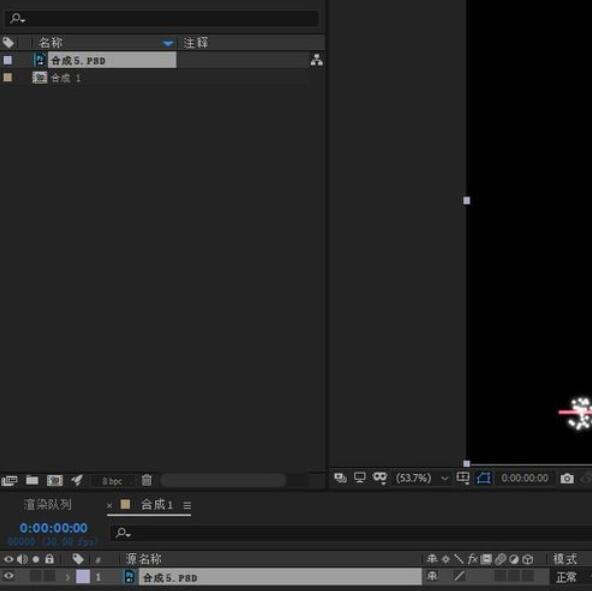Image resolution: width=592 pixels, height=591 pixels.
Task: Select the 合成5.PSD layer name in timeline
Action: pyautogui.click(x=280, y=577)
